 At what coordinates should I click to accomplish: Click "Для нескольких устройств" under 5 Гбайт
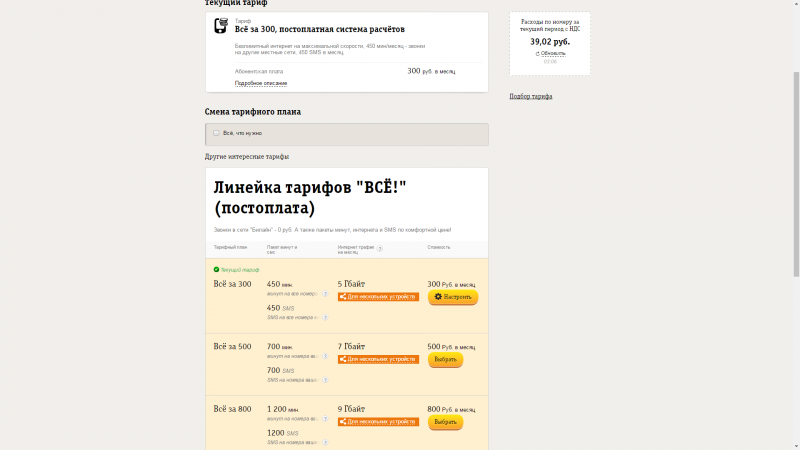click(x=378, y=297)
